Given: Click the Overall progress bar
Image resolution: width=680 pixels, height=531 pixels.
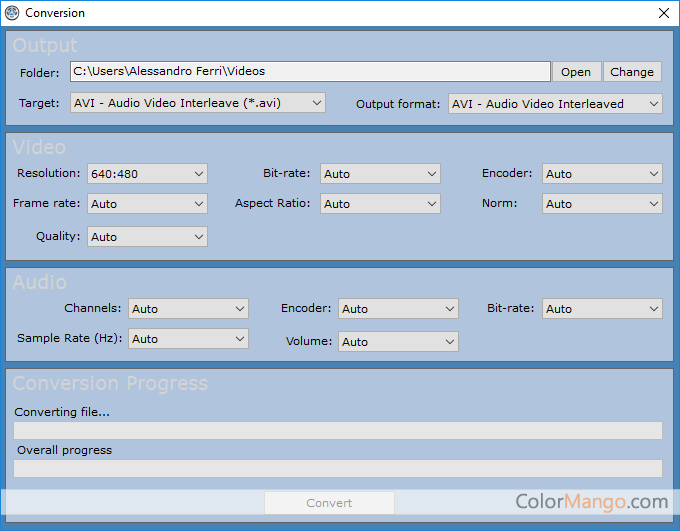Looking at the screenshot, I should click(338, 468).
